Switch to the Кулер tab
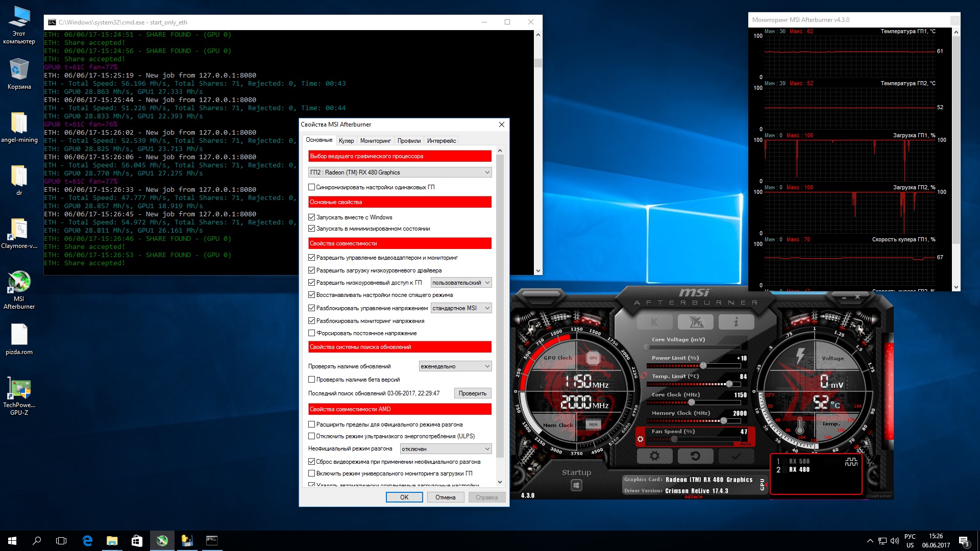The image size is (980, 551). [346, 141]
